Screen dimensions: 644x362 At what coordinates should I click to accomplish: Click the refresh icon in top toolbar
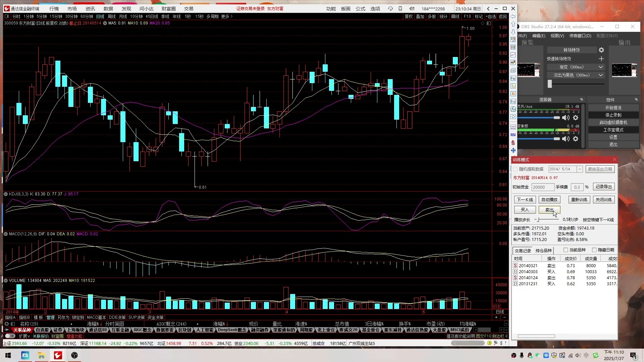pos(390,9)
